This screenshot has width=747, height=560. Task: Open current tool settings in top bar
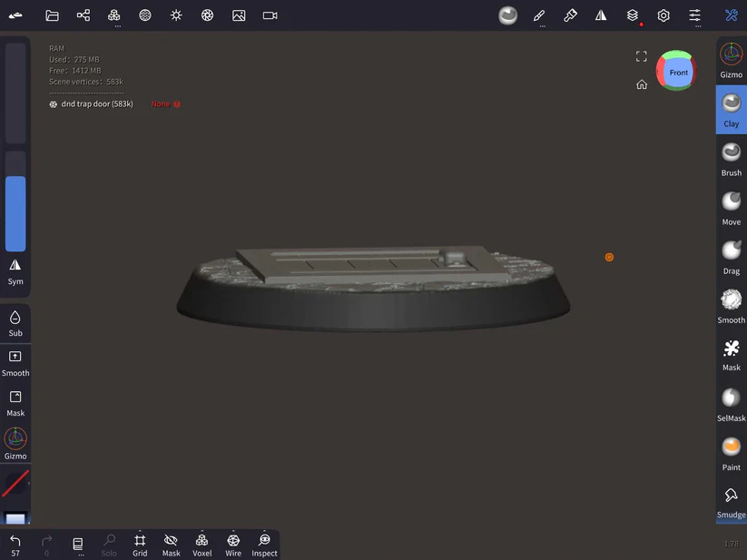(x=508, y=15)
